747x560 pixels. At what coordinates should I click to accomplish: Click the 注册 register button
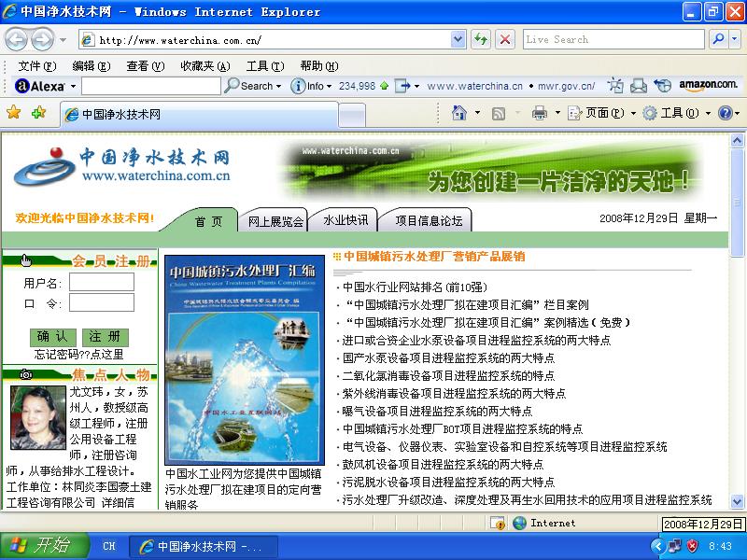coord(106,337)
